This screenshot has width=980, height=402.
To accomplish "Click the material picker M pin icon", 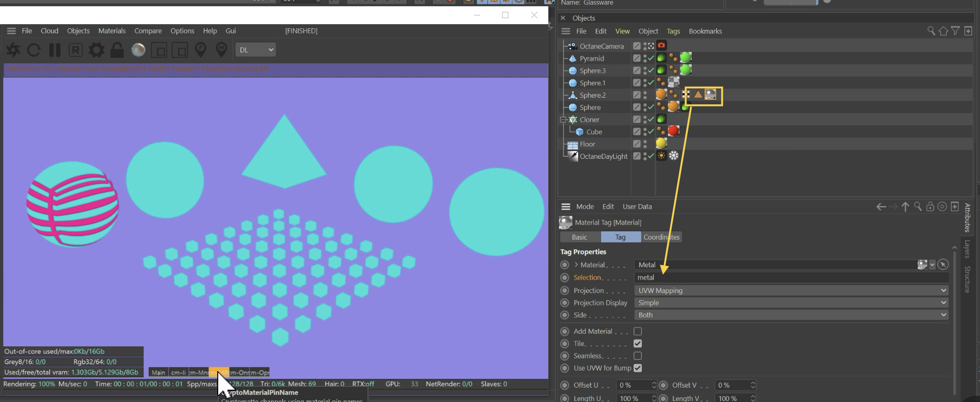I will [x=221, y=50].
